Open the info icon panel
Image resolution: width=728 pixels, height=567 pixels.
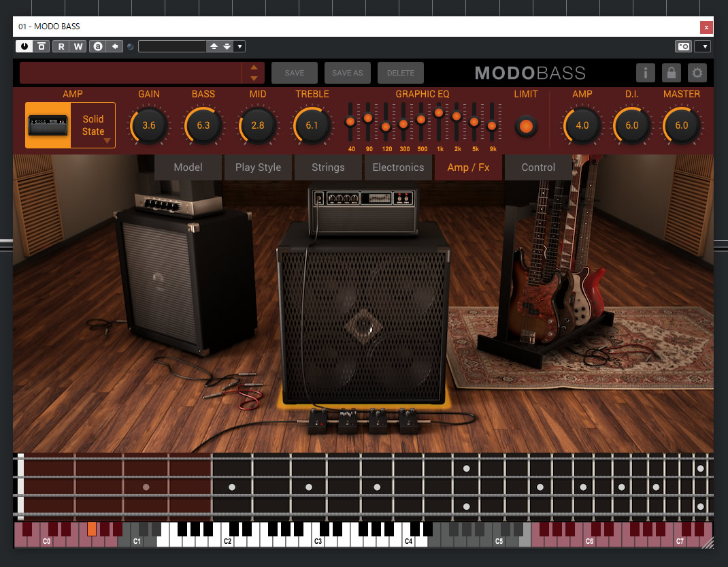646,73
